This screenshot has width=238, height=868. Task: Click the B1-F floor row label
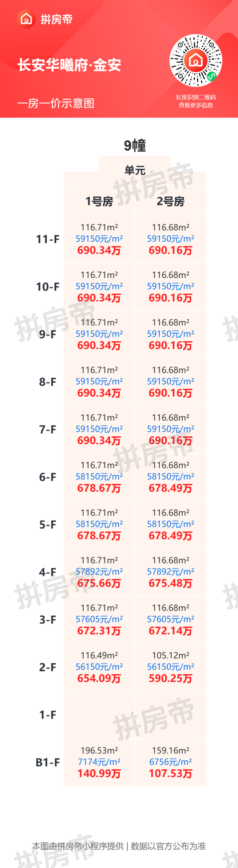pyautogui.click(x=48, y=762)
